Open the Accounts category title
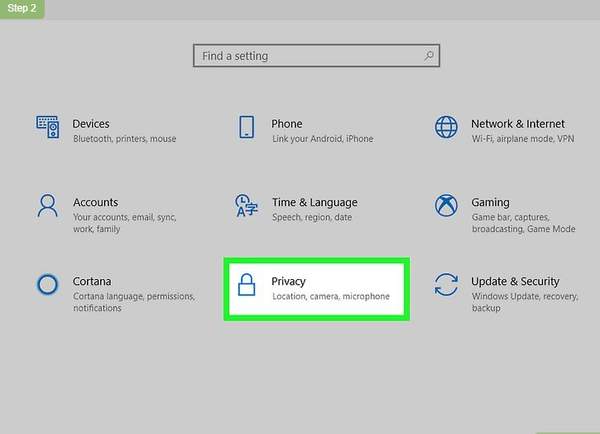Viewport: 600px width, 434px height. 95,202
